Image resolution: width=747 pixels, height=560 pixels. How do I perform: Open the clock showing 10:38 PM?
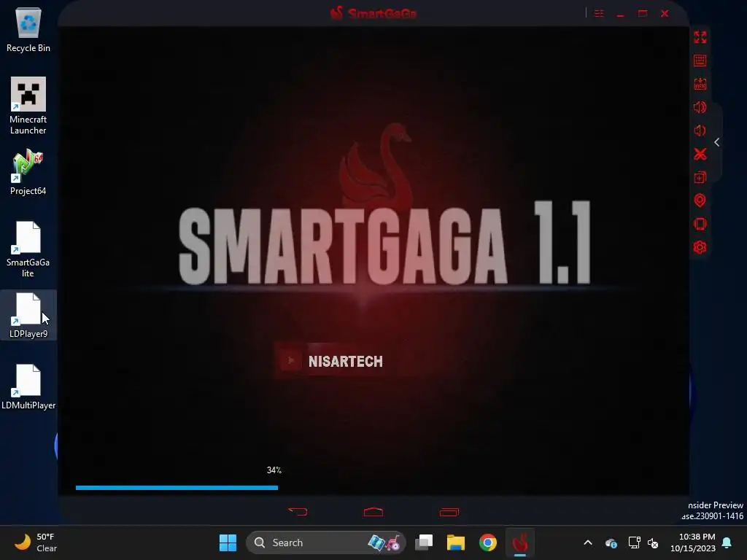tap(693, 542)
